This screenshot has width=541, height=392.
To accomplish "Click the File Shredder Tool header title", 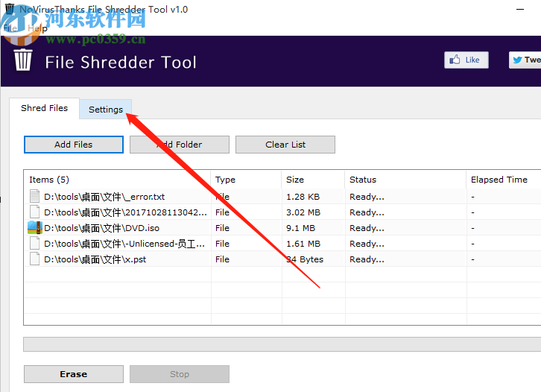I will (x=121, y=63).
